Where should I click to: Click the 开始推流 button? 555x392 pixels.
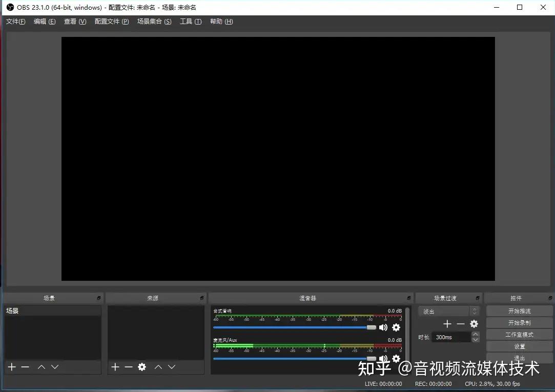pos(519,311)
